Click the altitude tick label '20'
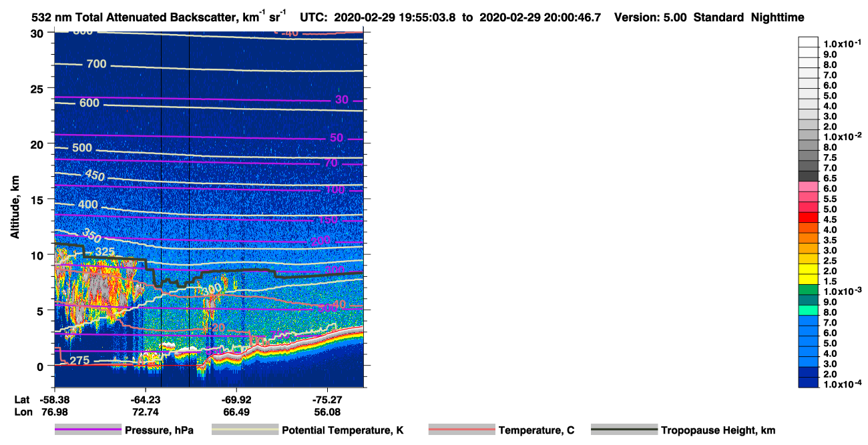 click(38, 144)
